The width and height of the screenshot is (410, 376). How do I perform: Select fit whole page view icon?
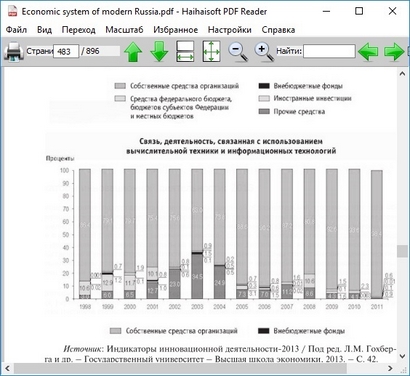click(211, 51)
